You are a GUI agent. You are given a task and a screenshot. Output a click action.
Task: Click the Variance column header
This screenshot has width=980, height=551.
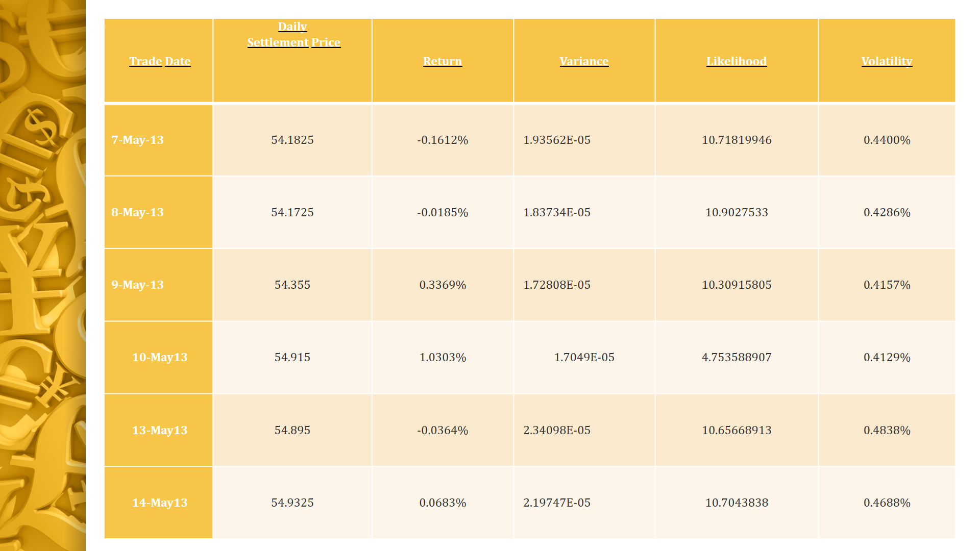point(584,61)
